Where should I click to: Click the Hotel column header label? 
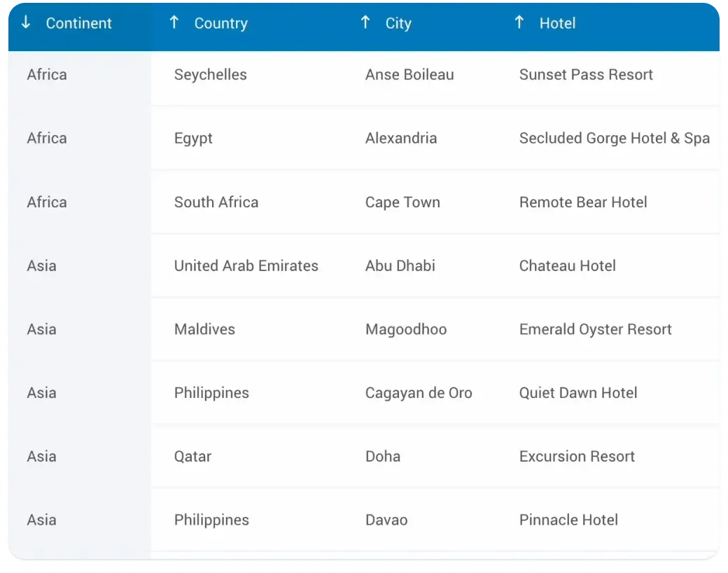tap(557, 23)
